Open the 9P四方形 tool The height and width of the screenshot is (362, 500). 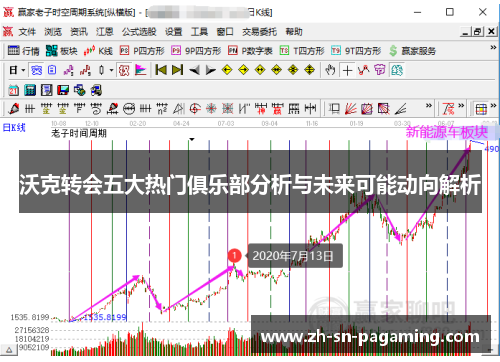click(x=196, y=51)
